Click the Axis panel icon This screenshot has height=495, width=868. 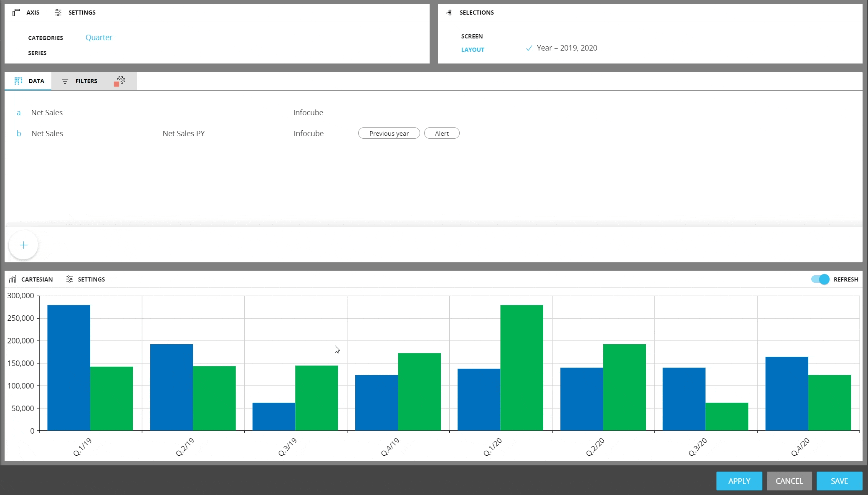(x=16, y=13)
